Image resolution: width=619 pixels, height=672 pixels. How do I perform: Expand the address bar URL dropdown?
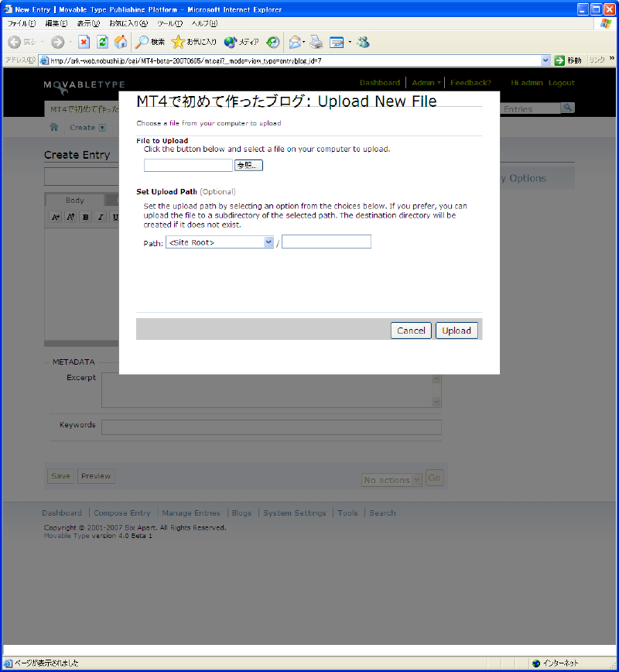coord(545,60)
